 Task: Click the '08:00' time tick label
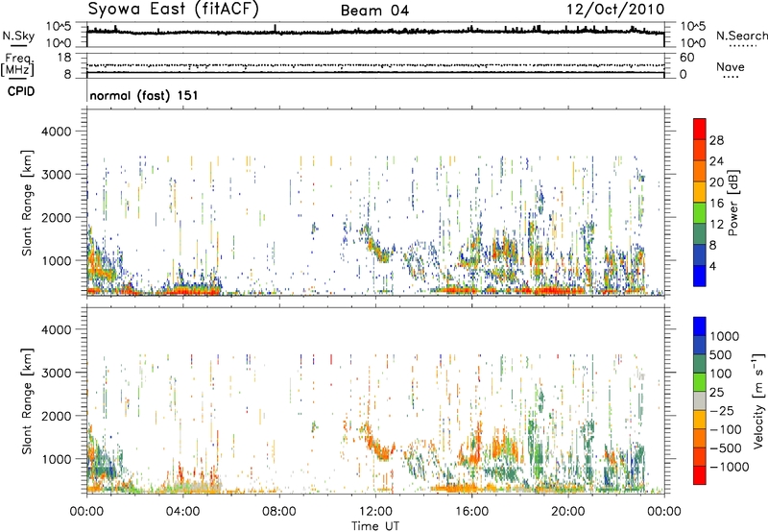[279, 512]
